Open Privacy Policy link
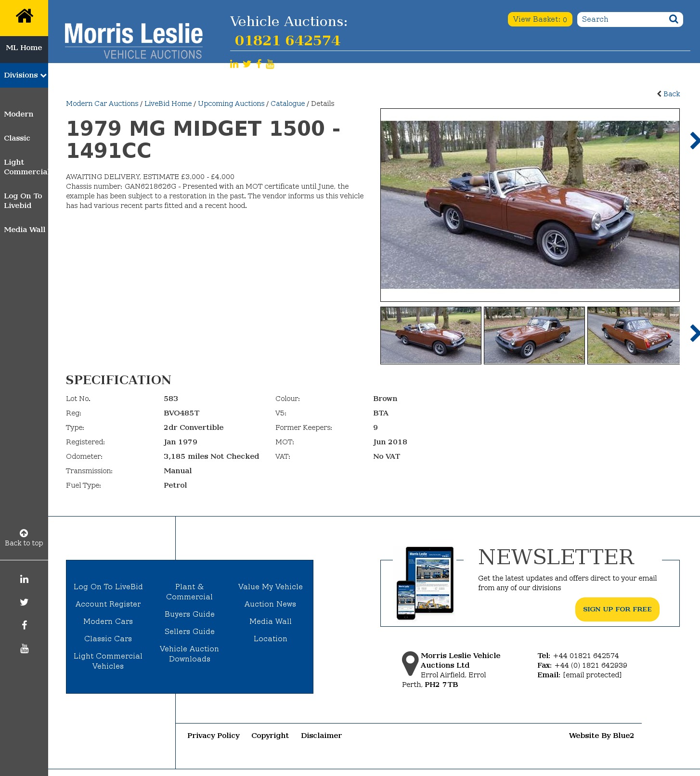Viewport: 700px width, 776px height. pos(214,736)
